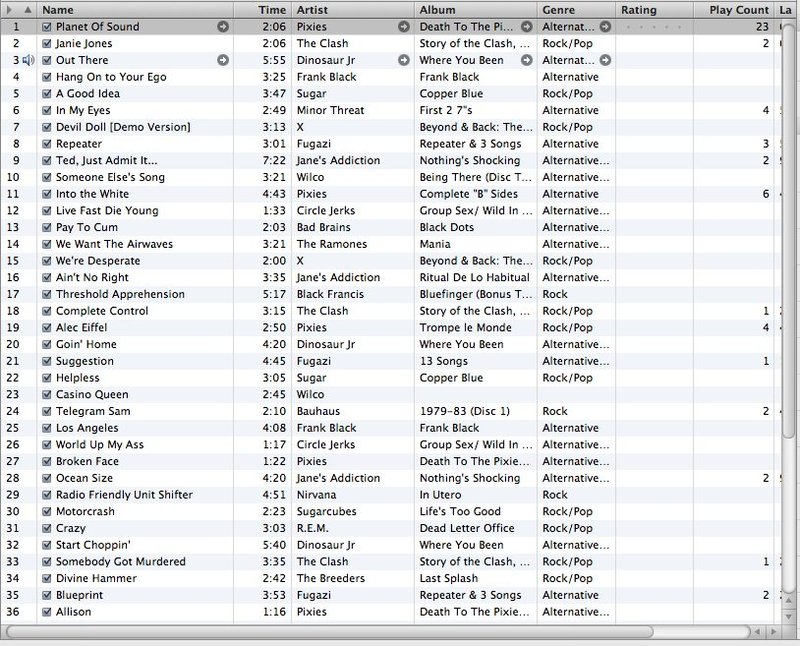
Task: Select Someone Else's Song row
Action: click(110, 178)
